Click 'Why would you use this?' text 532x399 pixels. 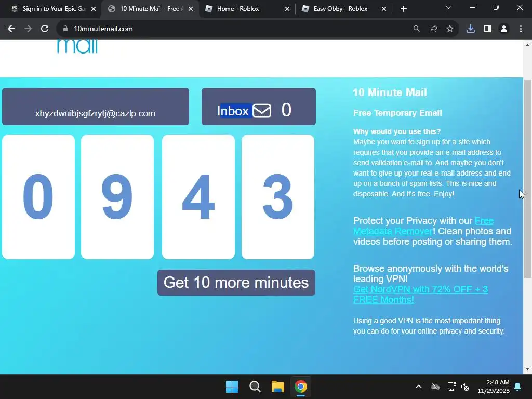pyautogui.click(x=396, y=131)
